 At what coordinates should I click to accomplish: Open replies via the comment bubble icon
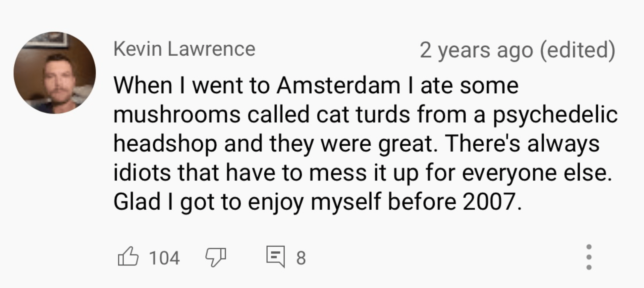point(276,257)
